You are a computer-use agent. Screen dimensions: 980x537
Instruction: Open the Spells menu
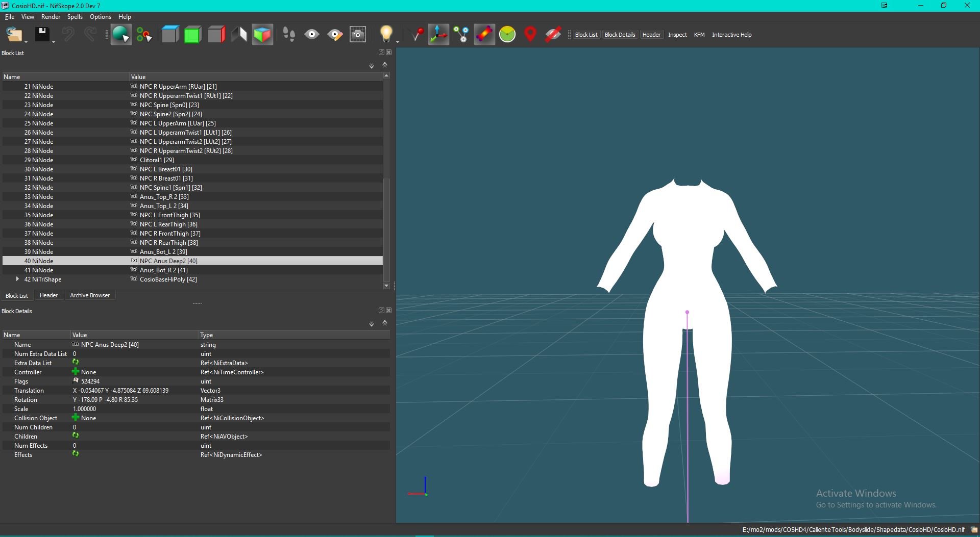point(75,17)
